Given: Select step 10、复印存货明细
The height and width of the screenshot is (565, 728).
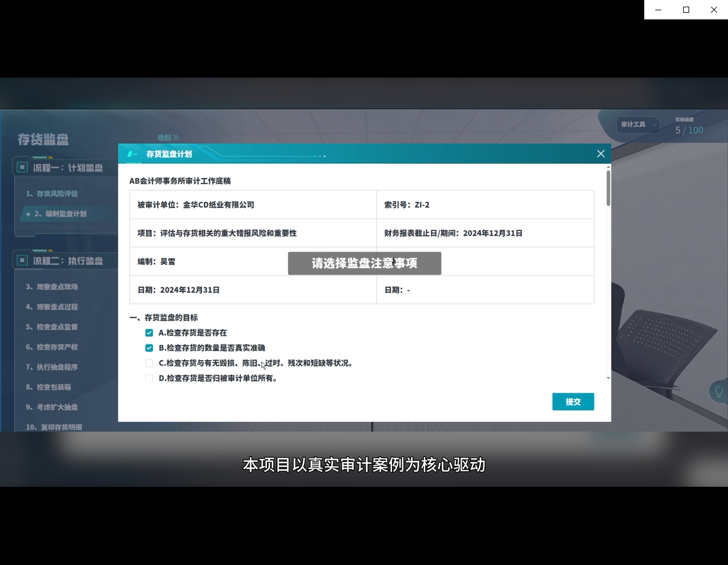Looking at the screenshot, I should coord(53,427).
